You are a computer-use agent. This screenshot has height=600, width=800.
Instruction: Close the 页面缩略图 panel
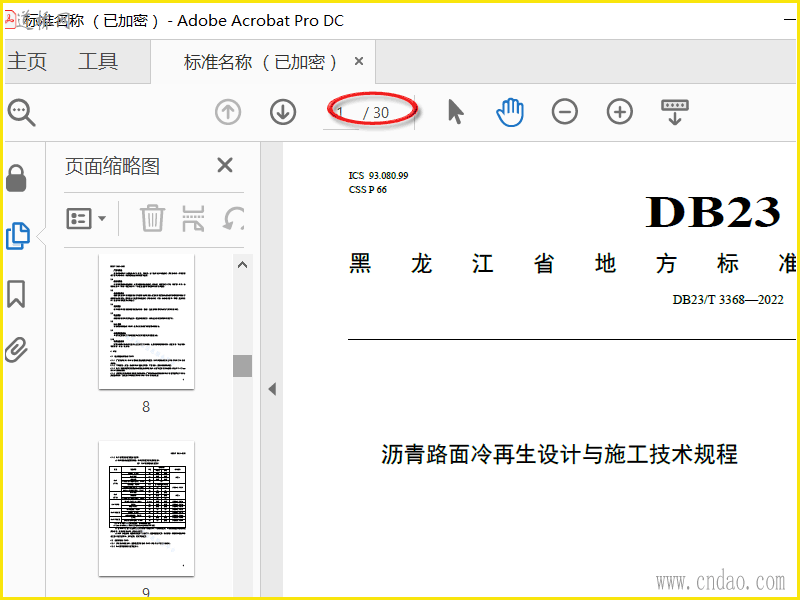click(225, 165)
